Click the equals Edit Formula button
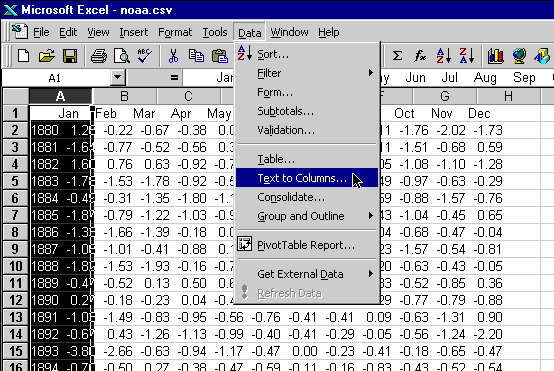Viewport: 554px width, 371px height. (174, 77)
